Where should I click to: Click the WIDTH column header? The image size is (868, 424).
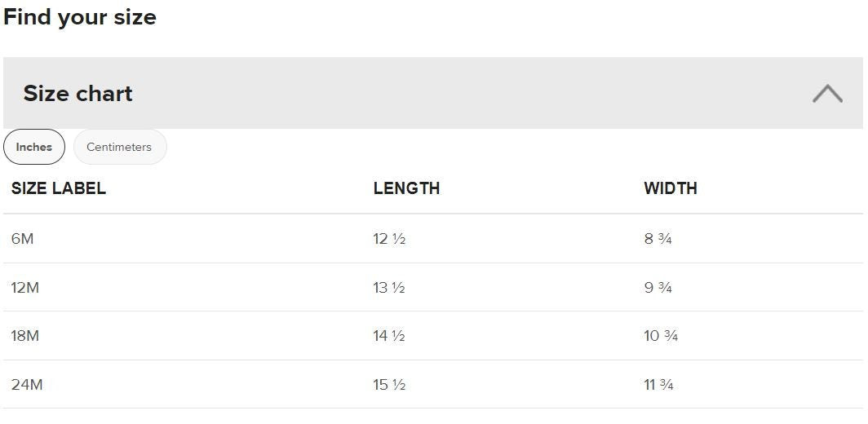pos(670,188)
